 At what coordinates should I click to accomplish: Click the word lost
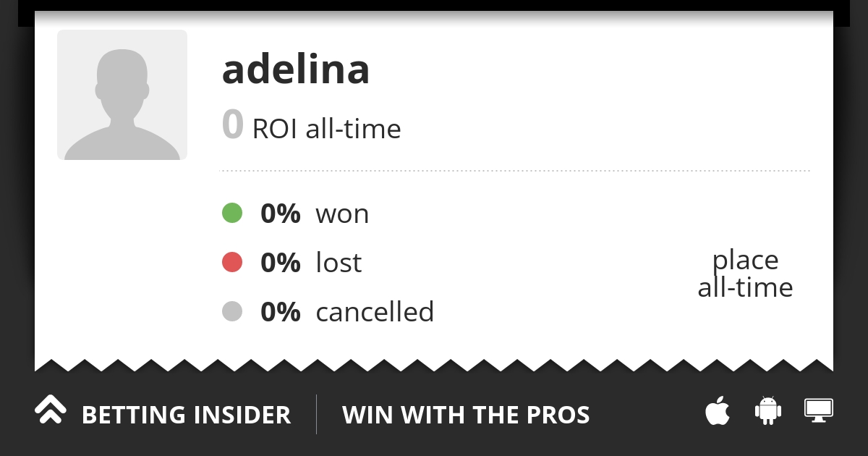(339, 262)
